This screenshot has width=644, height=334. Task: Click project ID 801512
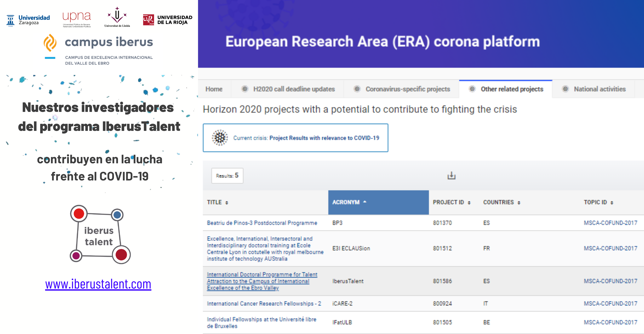pyautogui.click(x=442, y=248)
